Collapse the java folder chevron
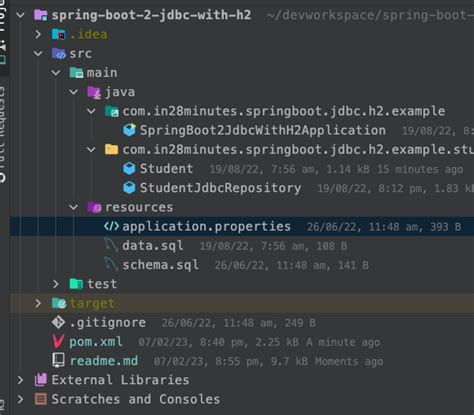The width and height of the screenshot is (474, 415). tap(74, 92)
